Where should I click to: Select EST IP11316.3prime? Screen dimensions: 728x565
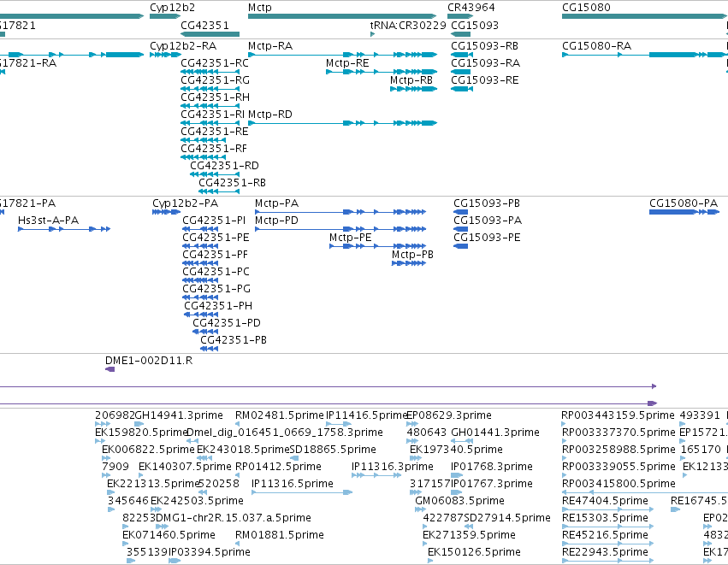[x=393, y=467]
